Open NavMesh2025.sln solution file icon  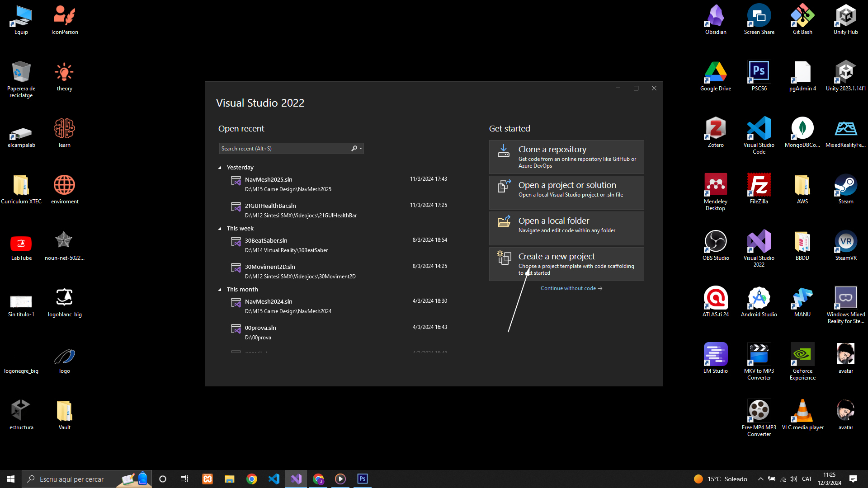[236, 181]
